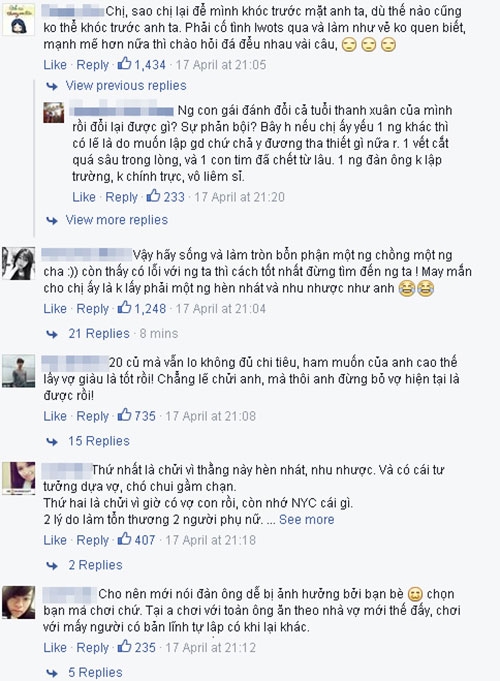500x681 pixels.
Task: Like the comment posted at 21:04
Action: 55,309
